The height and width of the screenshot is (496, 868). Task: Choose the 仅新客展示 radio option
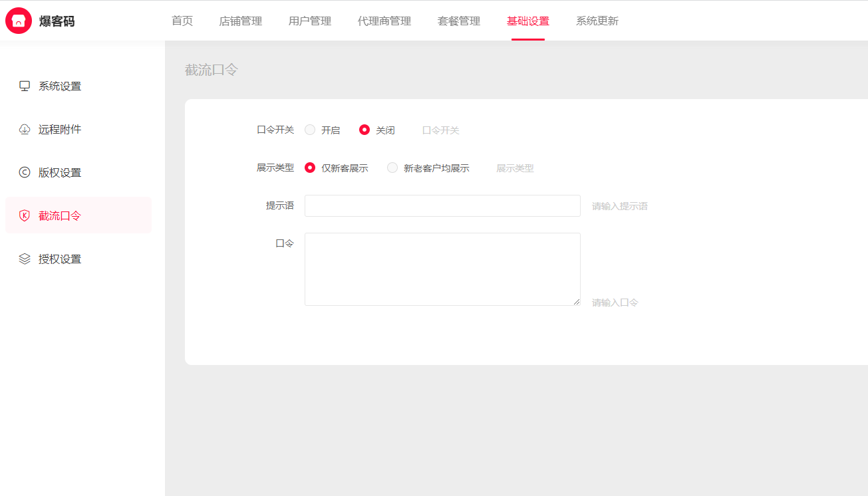pos(310,168)
